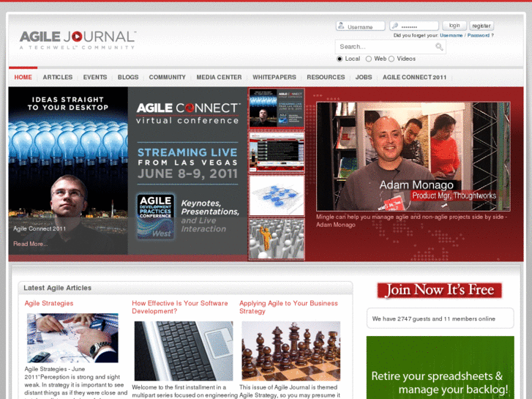This screenshot has height=399, width=532.
Task: Click the forgot Username link
Action: pyautogui.click(x=451, y=35)
